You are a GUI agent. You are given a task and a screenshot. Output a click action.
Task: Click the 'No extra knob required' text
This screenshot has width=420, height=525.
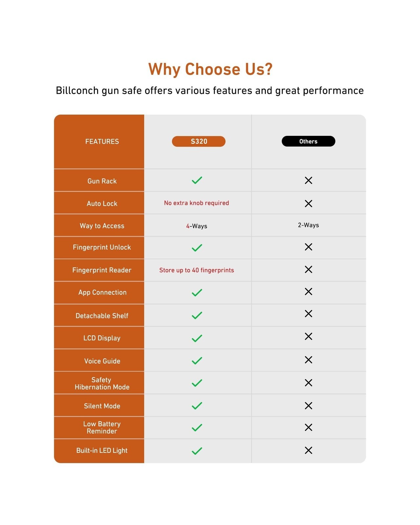(x=197, y=203)
